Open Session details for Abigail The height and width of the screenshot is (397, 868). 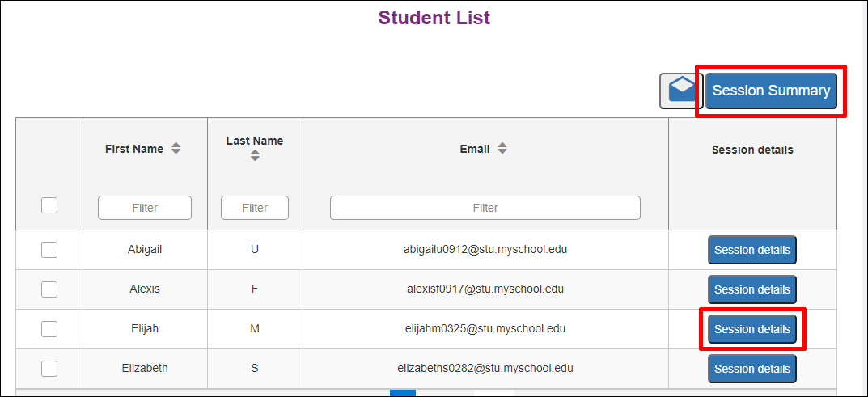pyautogui.click(x=752, y=250)
